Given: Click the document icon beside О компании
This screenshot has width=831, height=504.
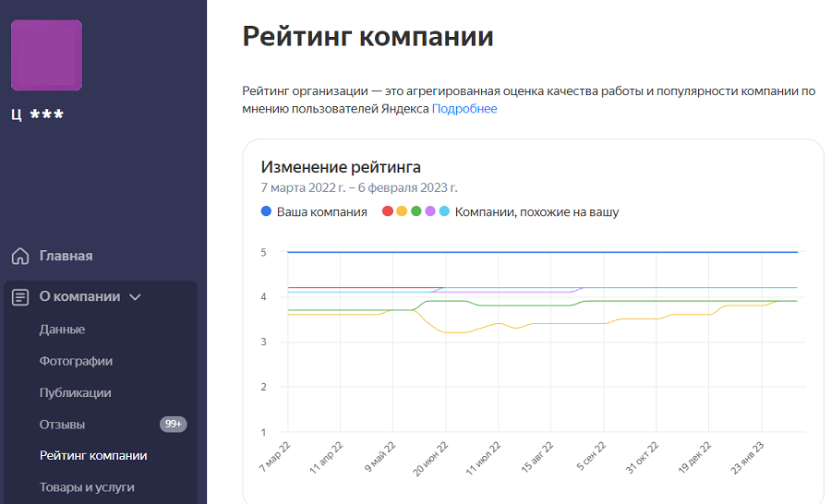Looking at the screenshot, I should point(19,297).
